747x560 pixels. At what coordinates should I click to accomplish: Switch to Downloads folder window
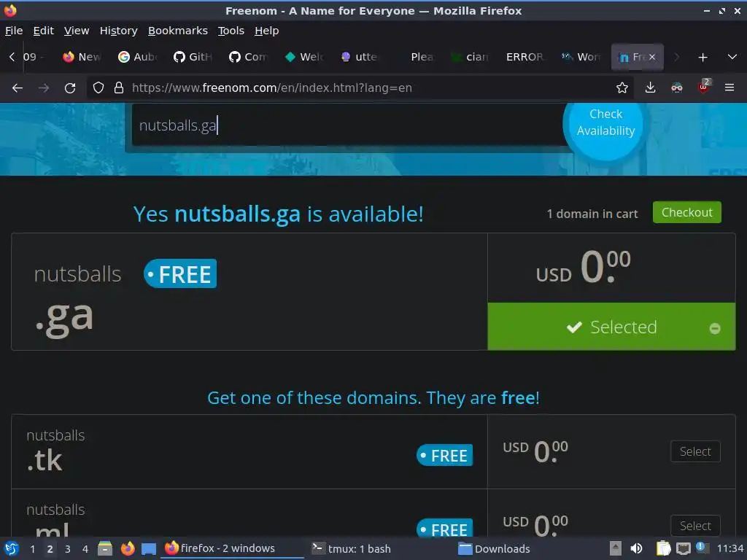click(x=494, y=548)
